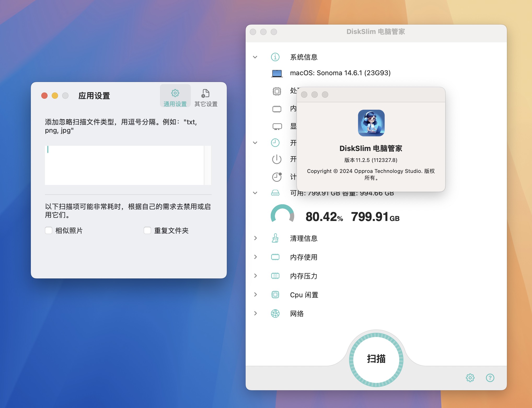Click Cpu 闲置 (CPU Idle) icon

(274, 294)
